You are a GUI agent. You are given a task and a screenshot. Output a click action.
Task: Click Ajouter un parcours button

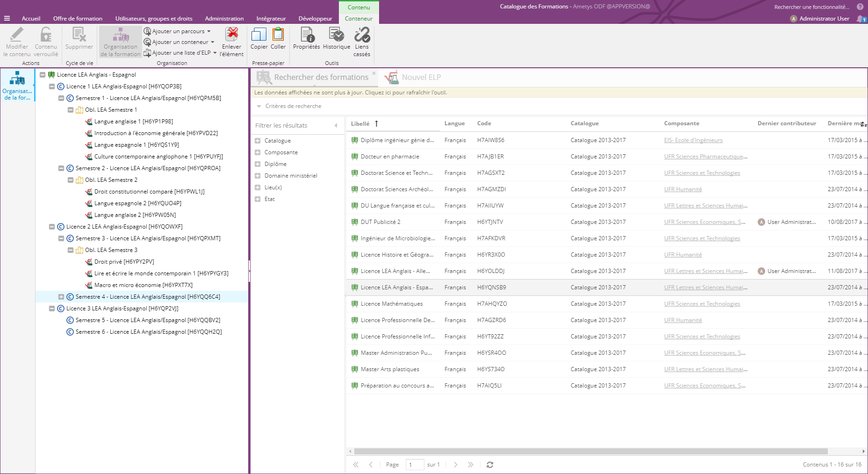coord(174,31)
